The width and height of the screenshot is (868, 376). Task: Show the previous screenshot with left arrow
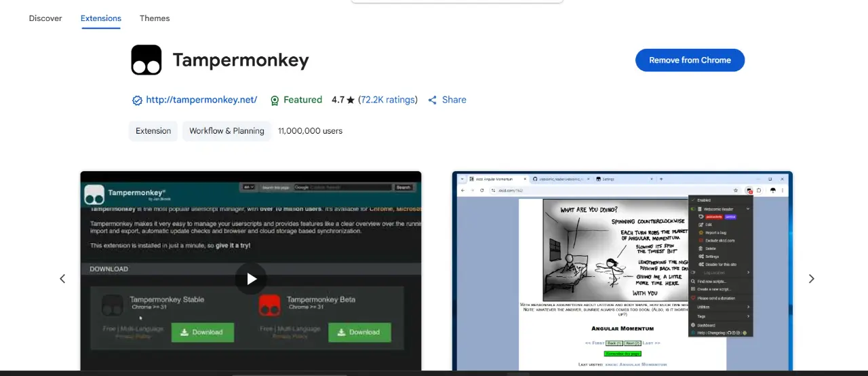click(x=62, y=278)
